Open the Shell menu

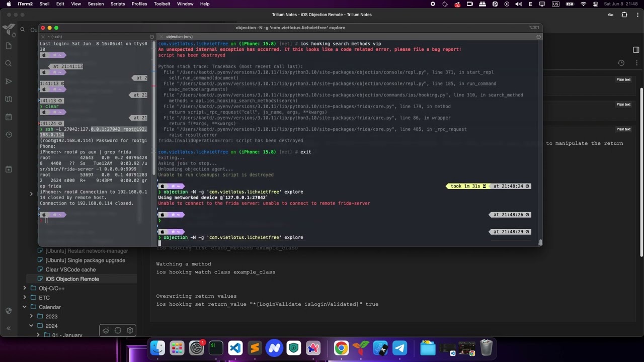(x=44, y=4)
